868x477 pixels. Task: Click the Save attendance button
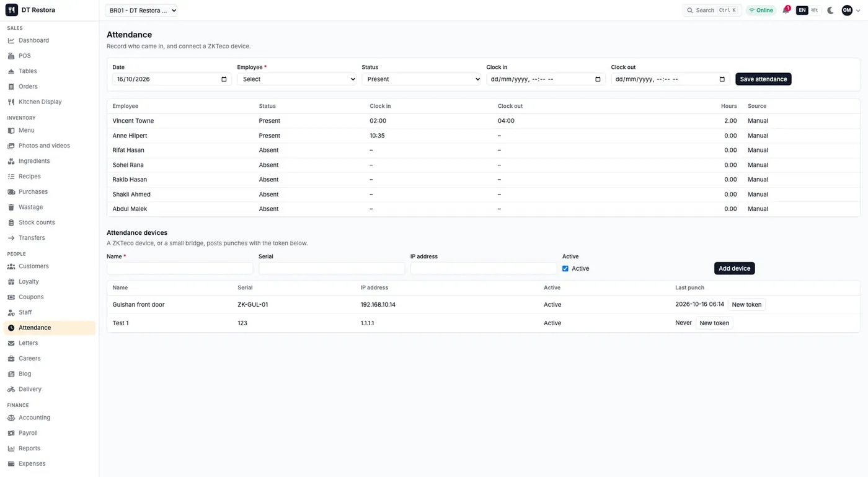coord(763,79)
